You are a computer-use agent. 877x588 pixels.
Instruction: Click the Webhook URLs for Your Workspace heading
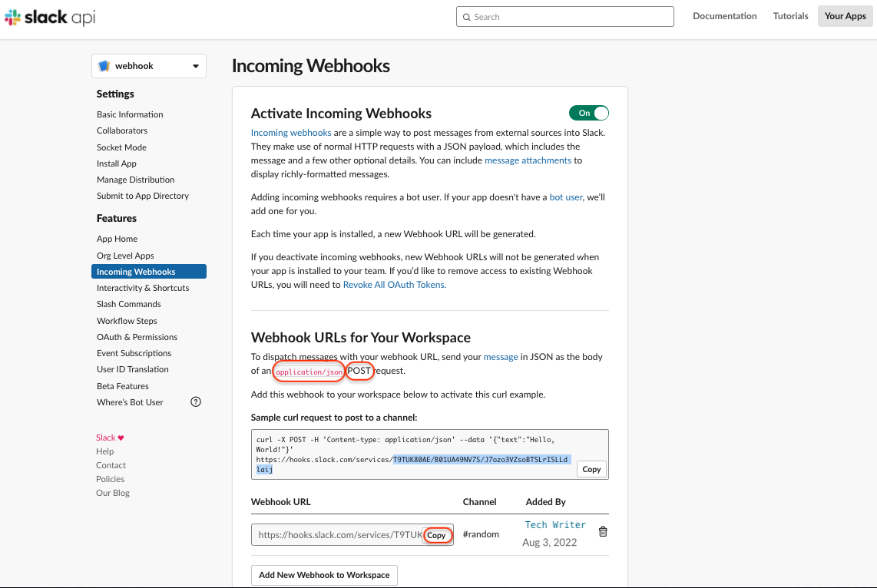(361, 338)
